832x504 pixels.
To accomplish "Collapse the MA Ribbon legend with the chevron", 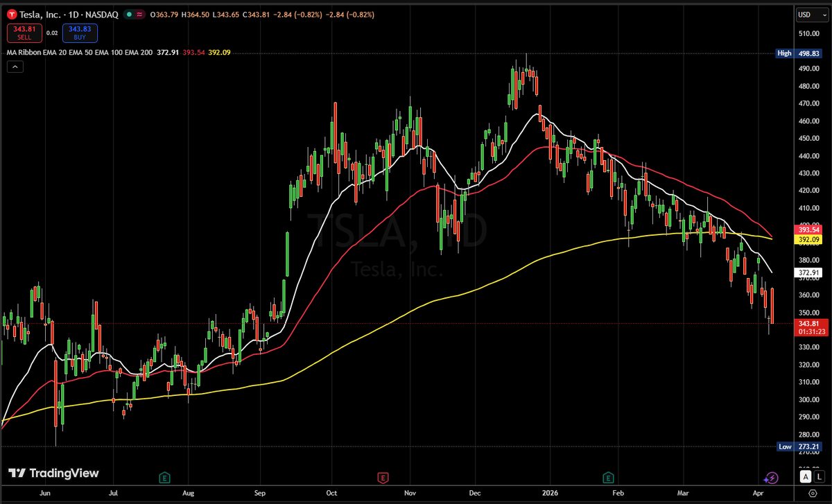I will (14, 67).
